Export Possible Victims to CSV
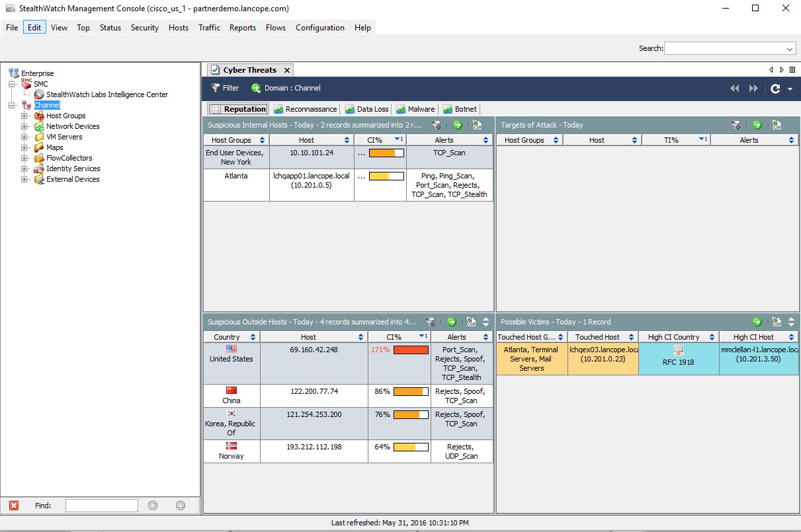This screenshot has width=801, height=532. pyautogui.click(x=777, y=322)
